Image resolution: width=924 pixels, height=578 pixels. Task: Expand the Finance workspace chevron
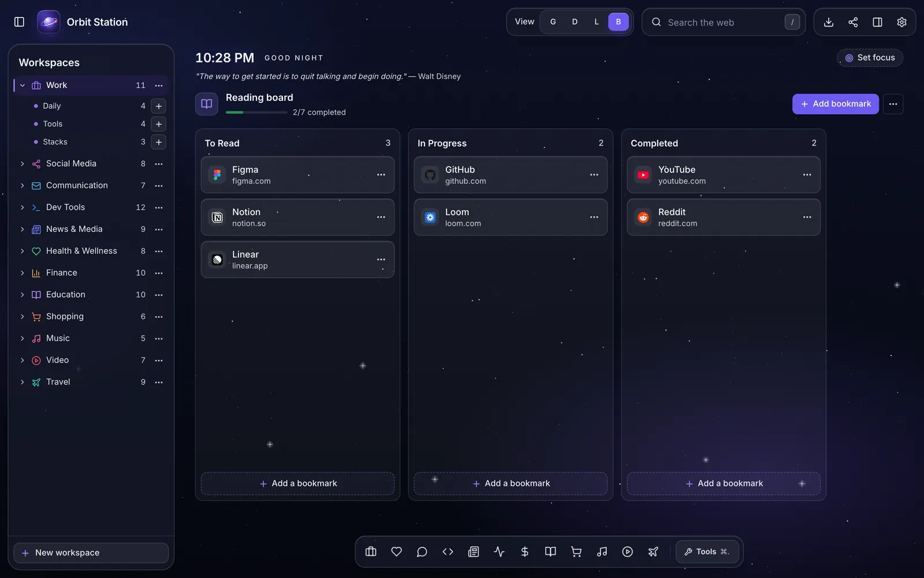(x=23, y=273)
